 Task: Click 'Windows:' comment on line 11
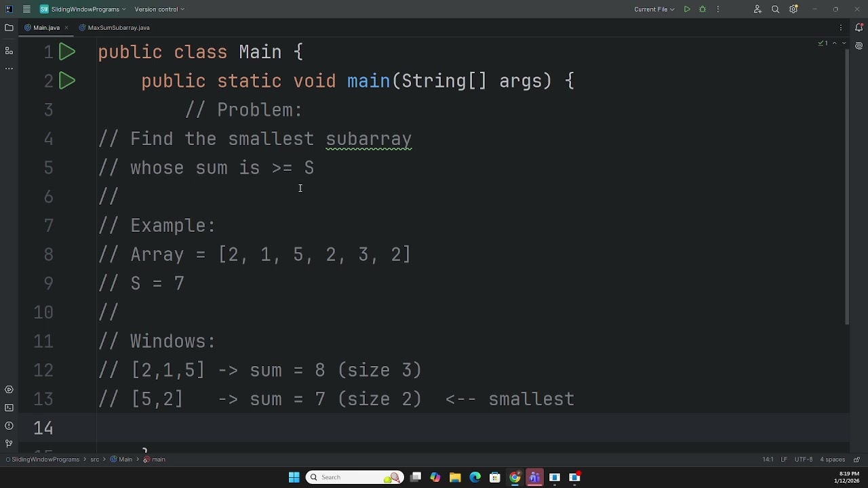pyautogui.click(x=173, y=341)
